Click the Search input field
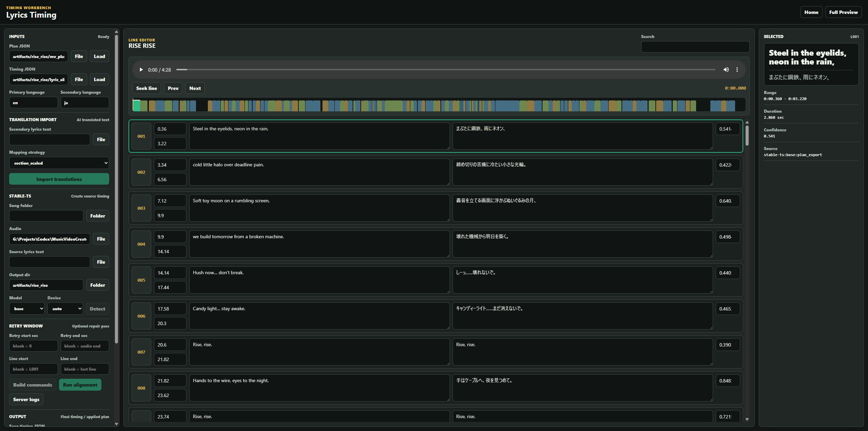 tap(695, 47)
